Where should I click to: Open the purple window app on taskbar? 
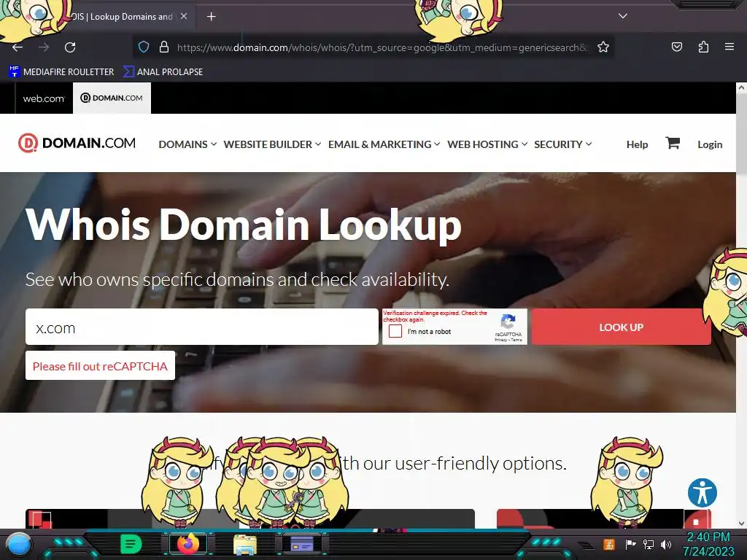301,544
